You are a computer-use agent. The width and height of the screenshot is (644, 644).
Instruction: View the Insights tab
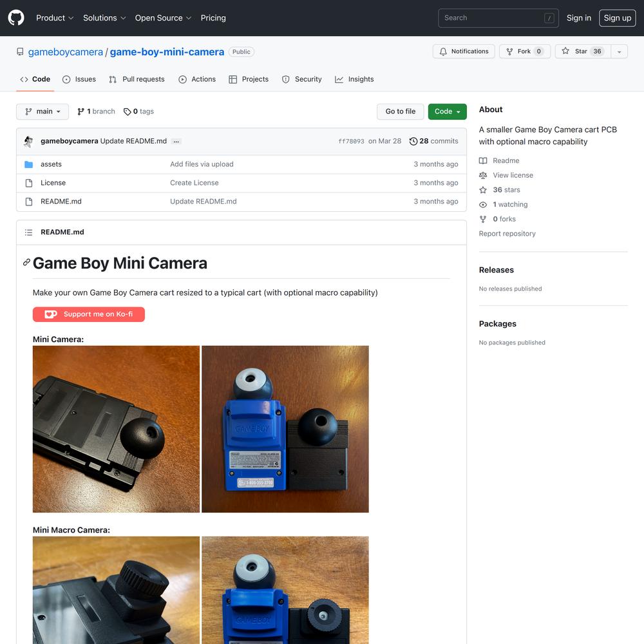[x=354, y=79]
